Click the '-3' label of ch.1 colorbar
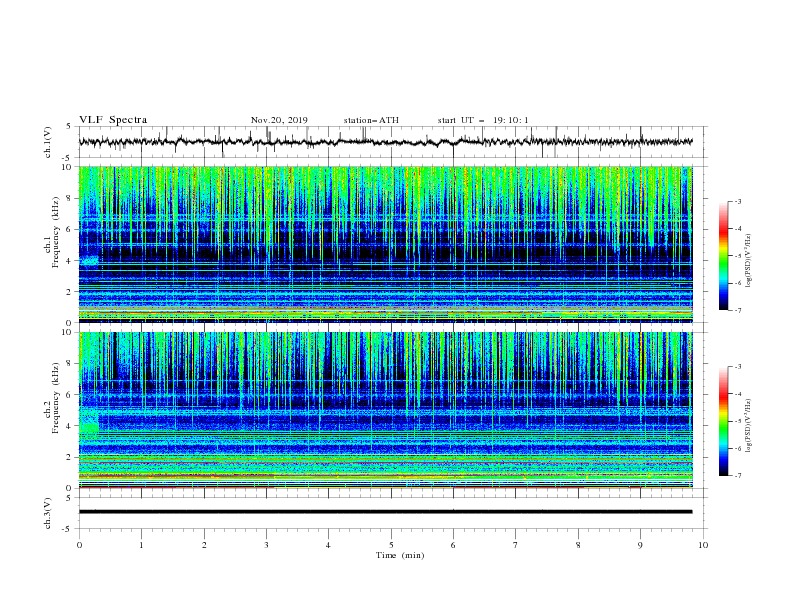The height and width of the screenshot is (612, 792). (x=737, y=201)
